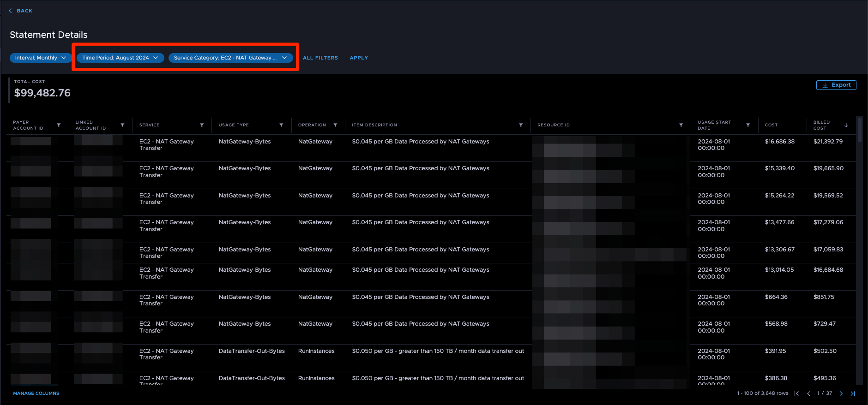868x405 pixels.
Task: Toggle sort arrow on Billed Cost column
Action: (x=846, y=125)
